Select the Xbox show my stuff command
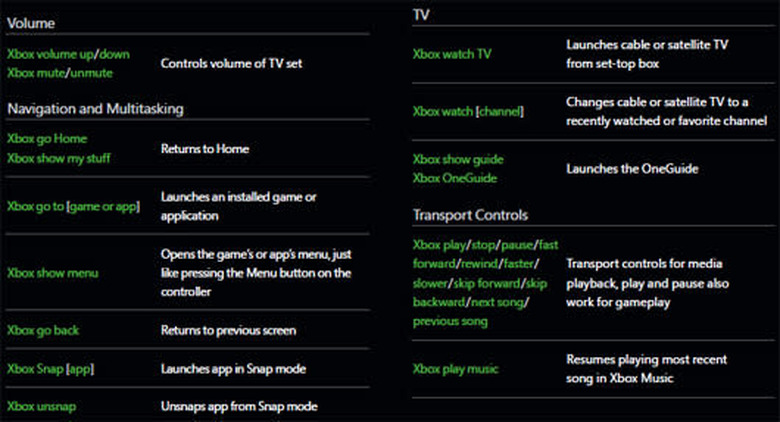 tap(59, 158)
